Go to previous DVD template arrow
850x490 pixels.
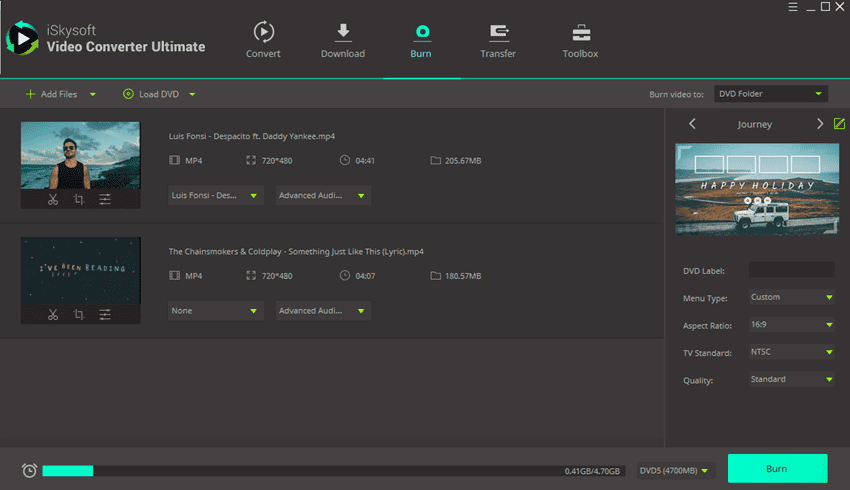(692, 124)
